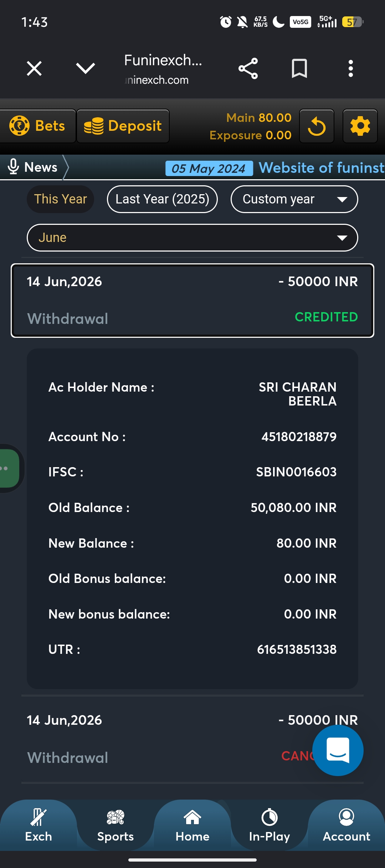
Task: Expand the browser chevron down arrow
Action: coord(86,68)
